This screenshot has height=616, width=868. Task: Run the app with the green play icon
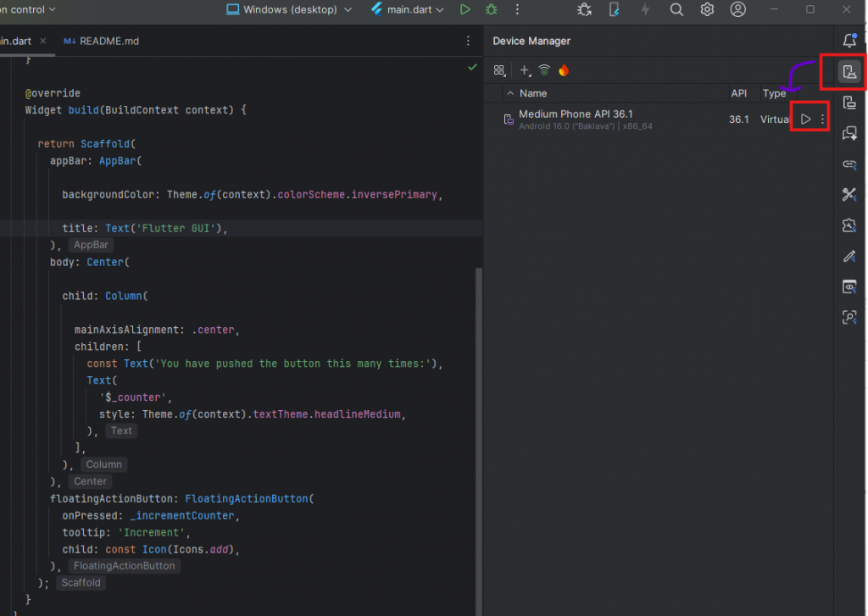pos(465,9)
